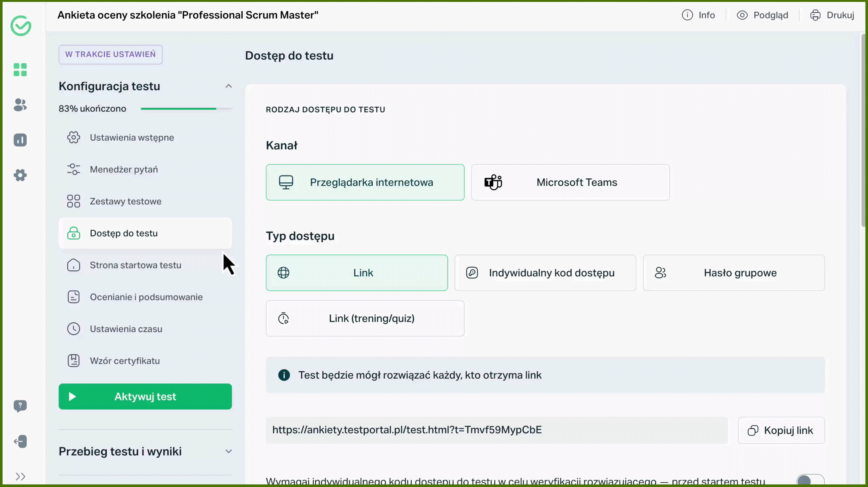Click the Testportal logo checkmark
The width and height of the screenshot is (868, 487).
click(x=21, y=26)
